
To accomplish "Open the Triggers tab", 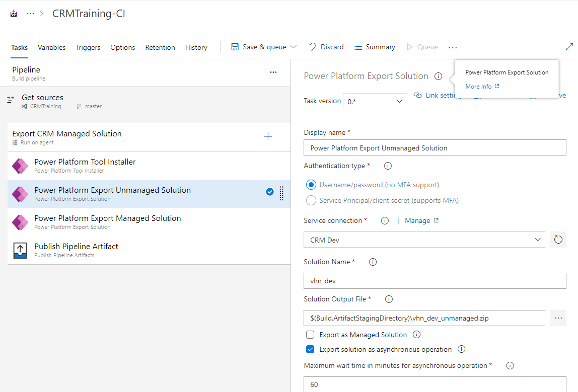I will click(88, 47).
